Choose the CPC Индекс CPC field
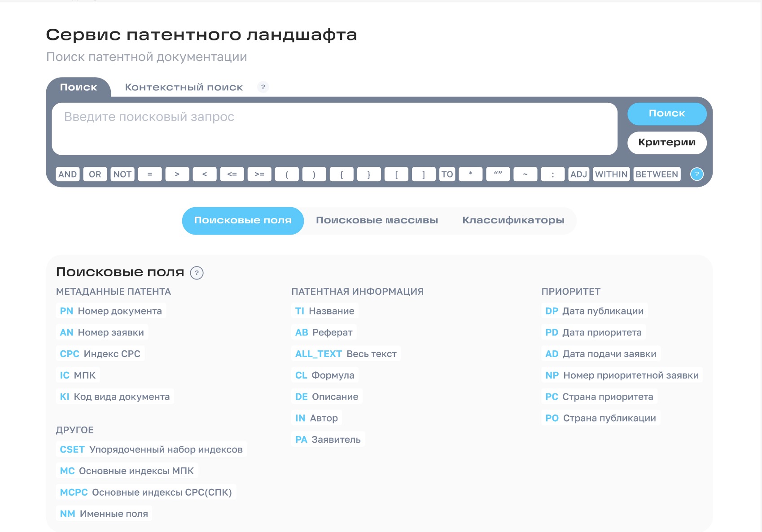Screen dimensions: 762x532 (100, 354)
